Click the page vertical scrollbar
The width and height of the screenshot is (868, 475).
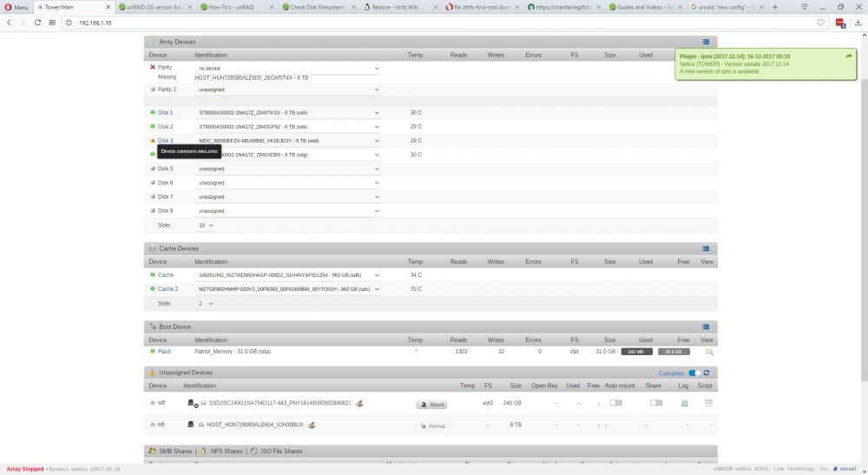click(865, 230)
